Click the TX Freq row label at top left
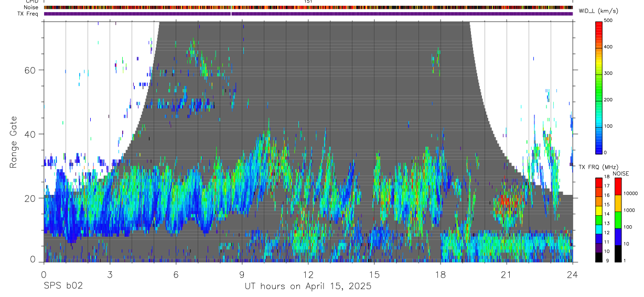 click(28, 14)
